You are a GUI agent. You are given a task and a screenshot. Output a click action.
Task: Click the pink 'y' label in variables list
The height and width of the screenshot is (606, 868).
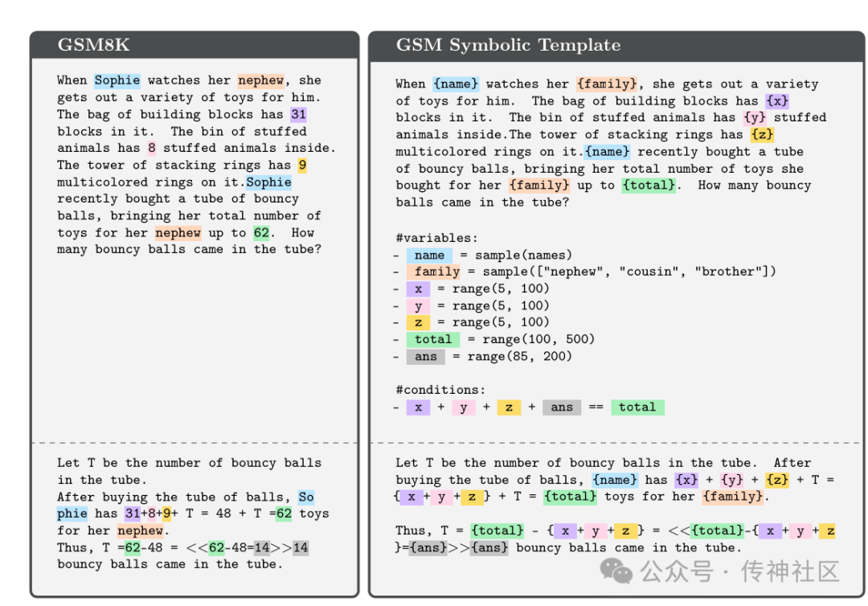pos(419,306)
